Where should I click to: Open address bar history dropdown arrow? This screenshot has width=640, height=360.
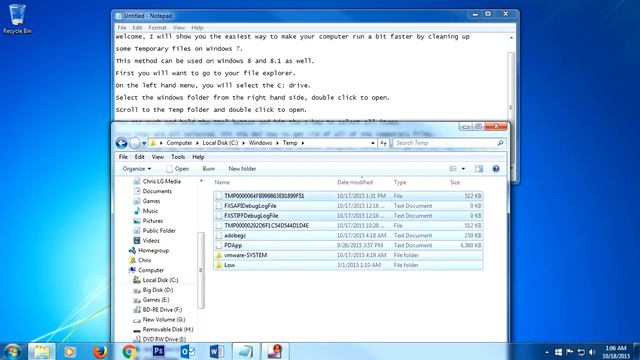click(373, 143)
